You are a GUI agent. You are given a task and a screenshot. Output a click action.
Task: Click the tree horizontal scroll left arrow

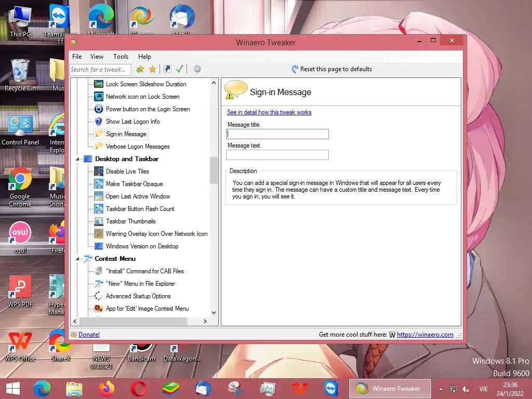coord(75,321)
